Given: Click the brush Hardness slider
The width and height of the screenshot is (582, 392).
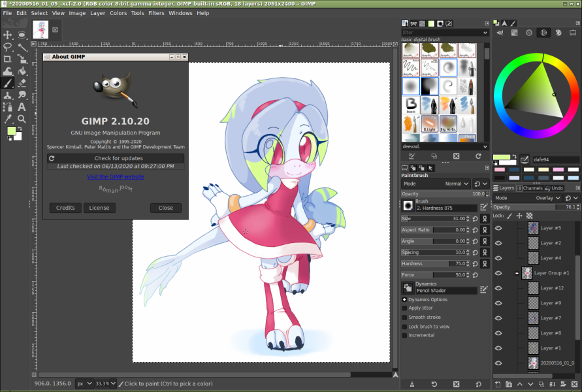Looking at the screenshot, I should coord(436,263).
